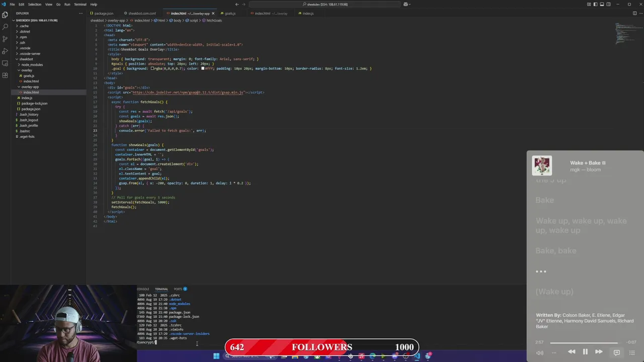The image size is (644, 362).
Task: Expand the .cache folder
Action: click(24, 26)
